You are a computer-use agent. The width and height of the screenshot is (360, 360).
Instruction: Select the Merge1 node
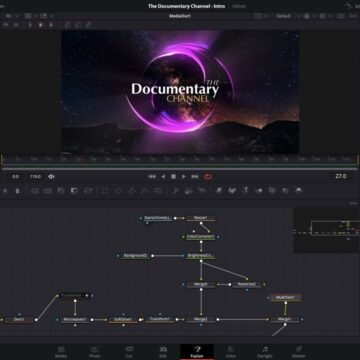[285, 319]
